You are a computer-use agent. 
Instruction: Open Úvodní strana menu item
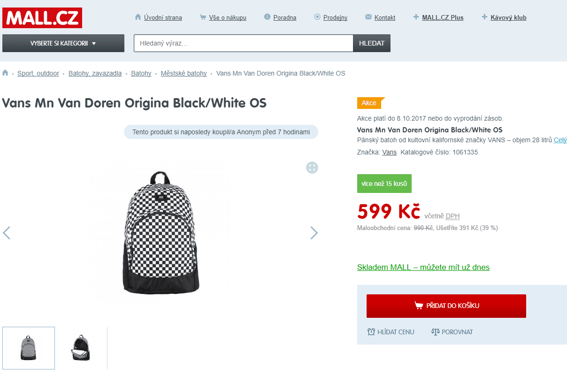163,17
